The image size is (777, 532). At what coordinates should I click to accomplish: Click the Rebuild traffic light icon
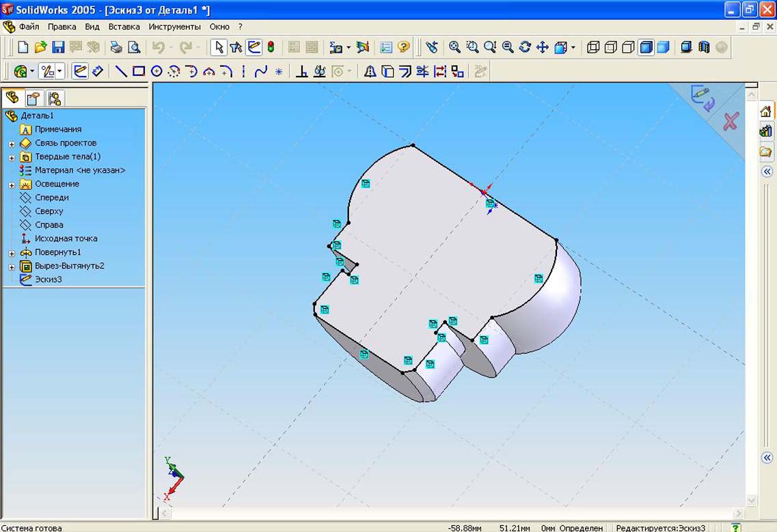271,47
